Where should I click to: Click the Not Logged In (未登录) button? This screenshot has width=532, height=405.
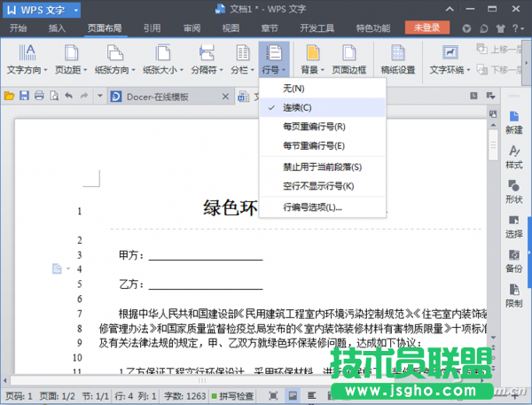[427, 27]
